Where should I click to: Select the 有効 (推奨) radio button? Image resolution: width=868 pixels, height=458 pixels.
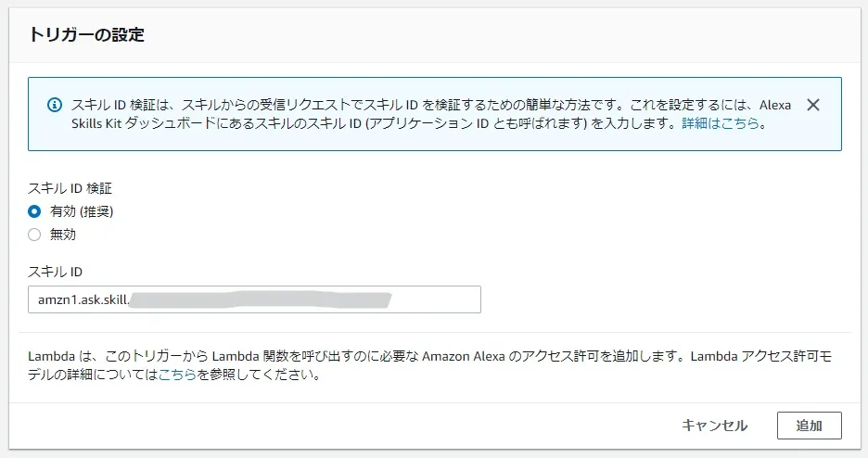(34, 211)
